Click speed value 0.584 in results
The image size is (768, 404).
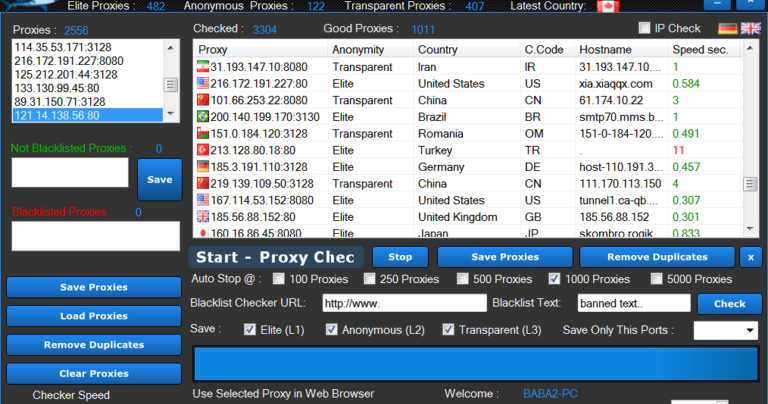tap(686, 84)
